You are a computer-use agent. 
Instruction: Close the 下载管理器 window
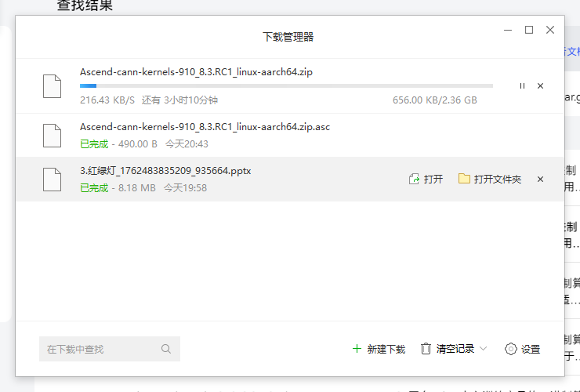[x=550, y=30]
